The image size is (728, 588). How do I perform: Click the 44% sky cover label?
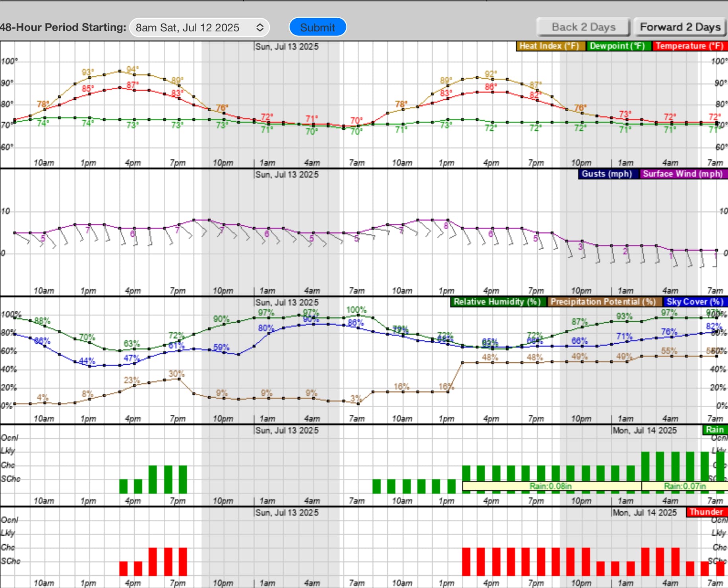87,361
